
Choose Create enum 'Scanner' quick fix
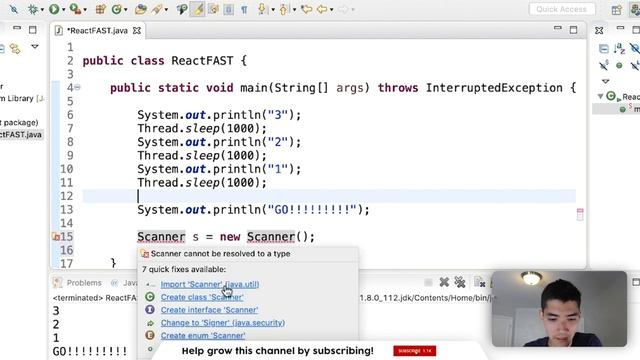(x=203, y=336)
